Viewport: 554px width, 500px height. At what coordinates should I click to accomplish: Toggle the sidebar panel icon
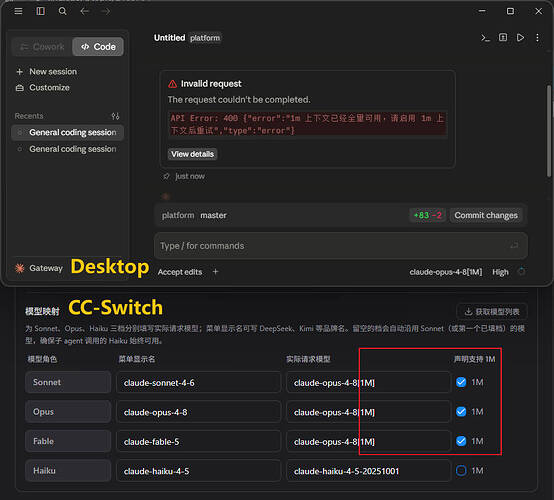(41, 11)
